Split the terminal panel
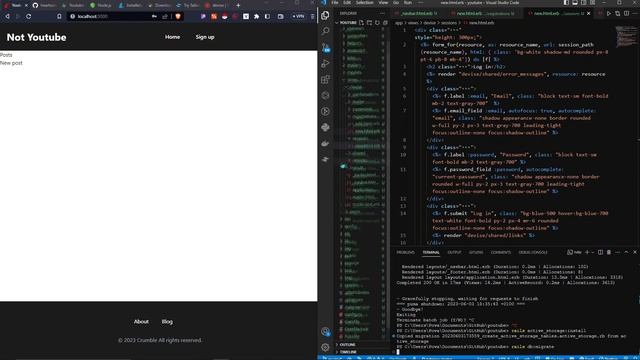This screenshot has height=360, width=640. [x=600, y=252]
